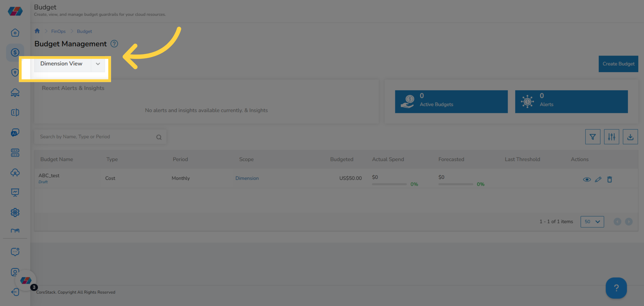Click the search magnifier in the search bar
This screenshot has height=306, width=644.
159,137
